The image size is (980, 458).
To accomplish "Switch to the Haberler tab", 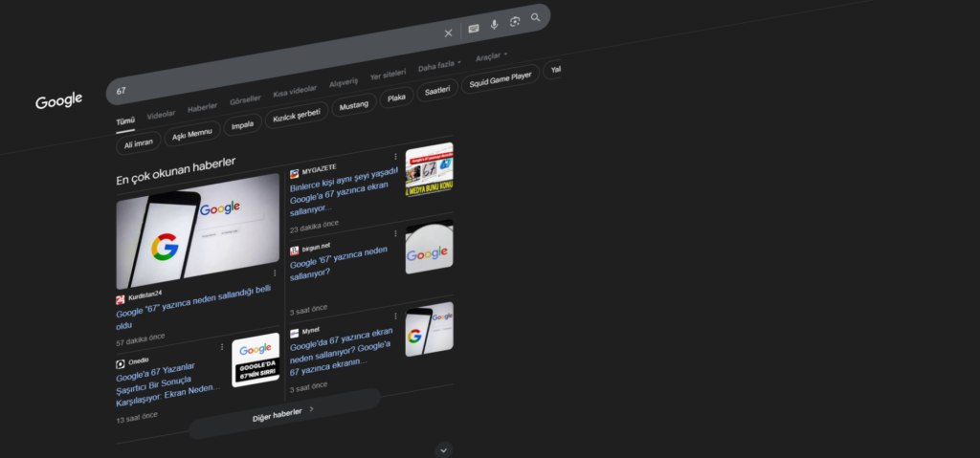I will click(202, 107).
